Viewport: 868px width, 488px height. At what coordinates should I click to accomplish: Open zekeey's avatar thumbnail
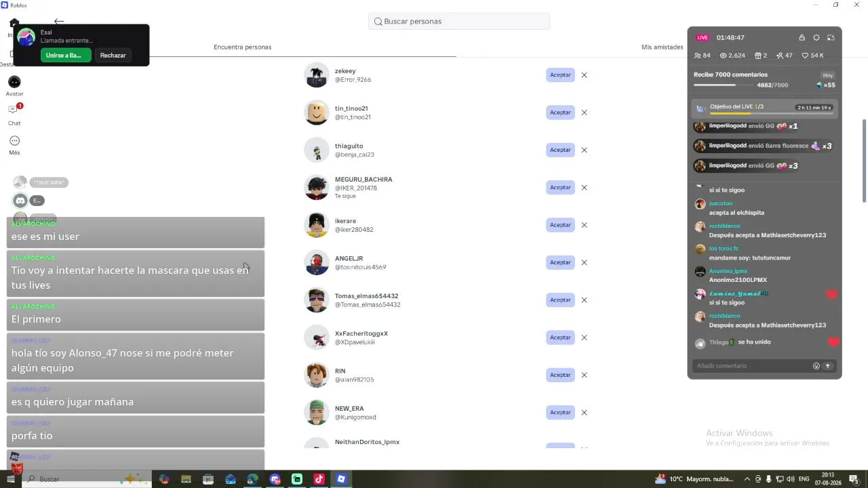pos(317,75)
